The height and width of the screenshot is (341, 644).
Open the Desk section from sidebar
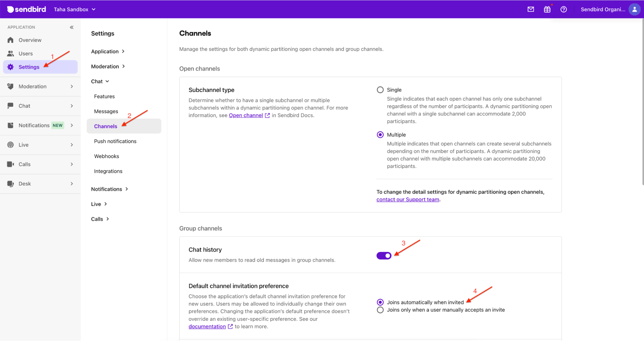(24, 183)
